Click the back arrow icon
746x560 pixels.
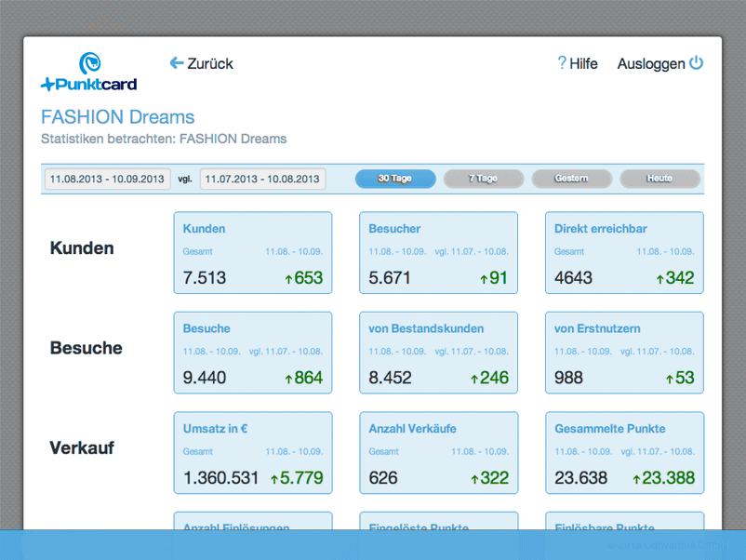pos(177,63)
